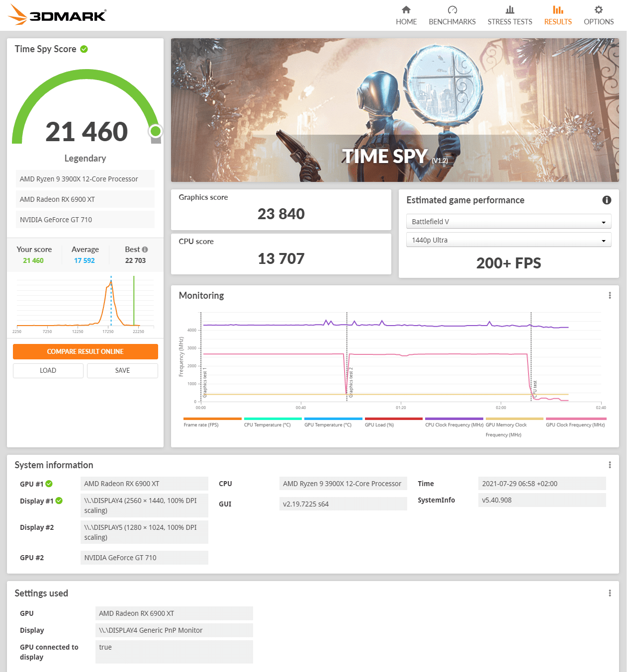Click the SystemInfo version v5.40.908

click(542, 500)
